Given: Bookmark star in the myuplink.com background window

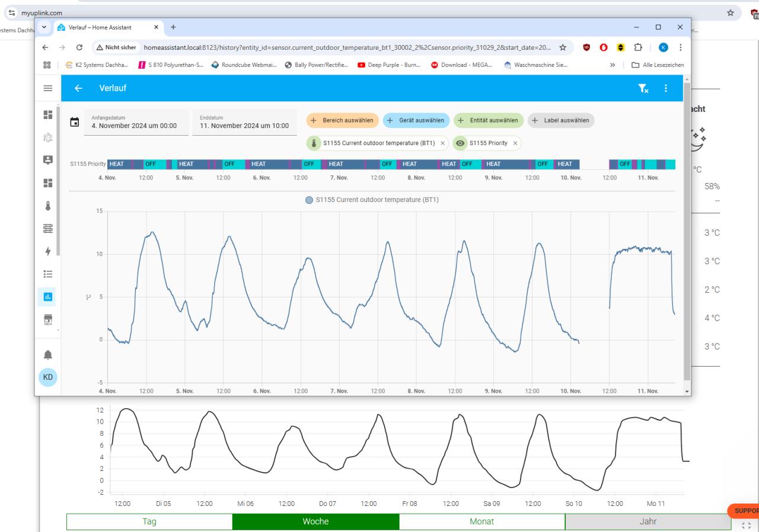Looking at the screenshot, I should [730, 12].
